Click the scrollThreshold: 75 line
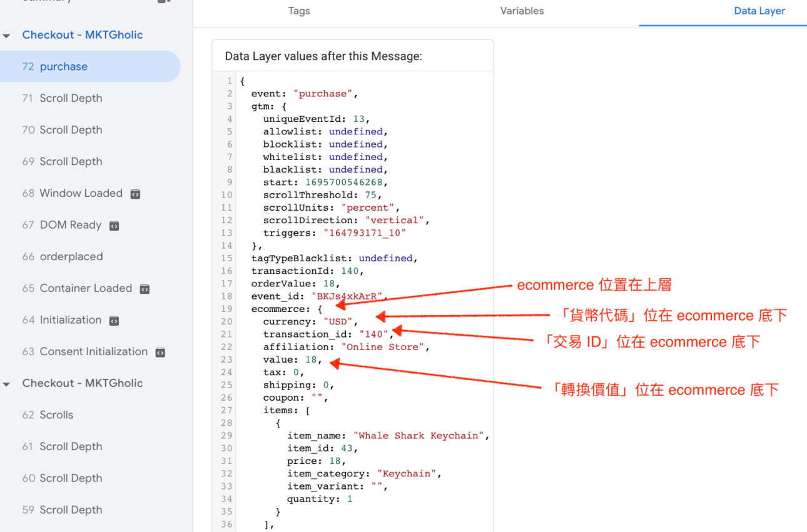The width and height of the screenshot is (807, 532). 323,195
